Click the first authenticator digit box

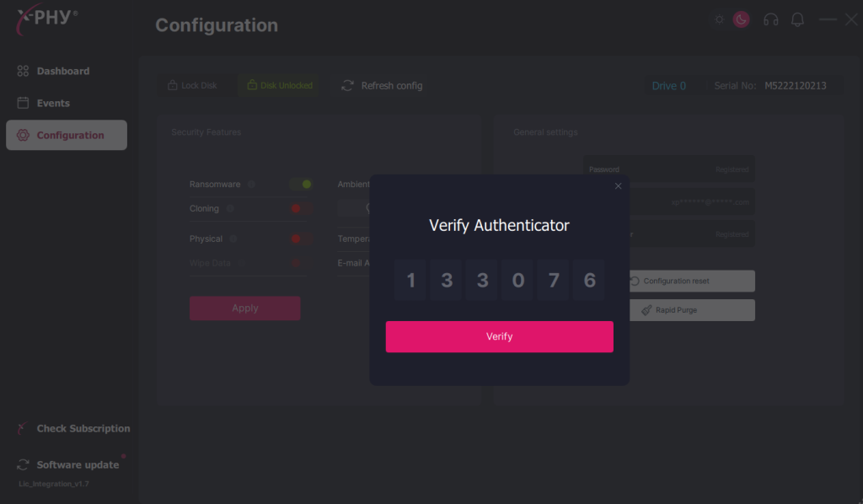(410, 281)
